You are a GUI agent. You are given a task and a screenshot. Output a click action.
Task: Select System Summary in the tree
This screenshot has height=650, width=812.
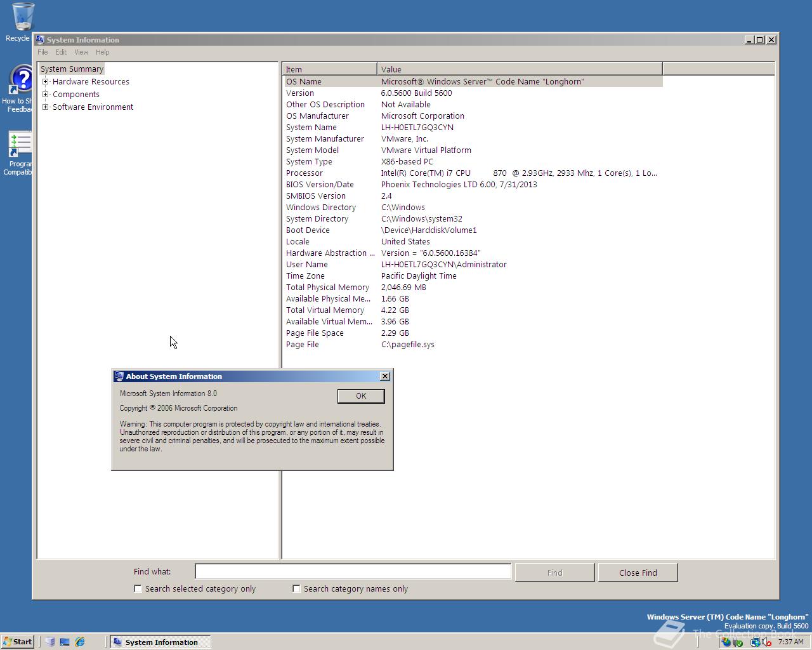[x=72, y=69]
